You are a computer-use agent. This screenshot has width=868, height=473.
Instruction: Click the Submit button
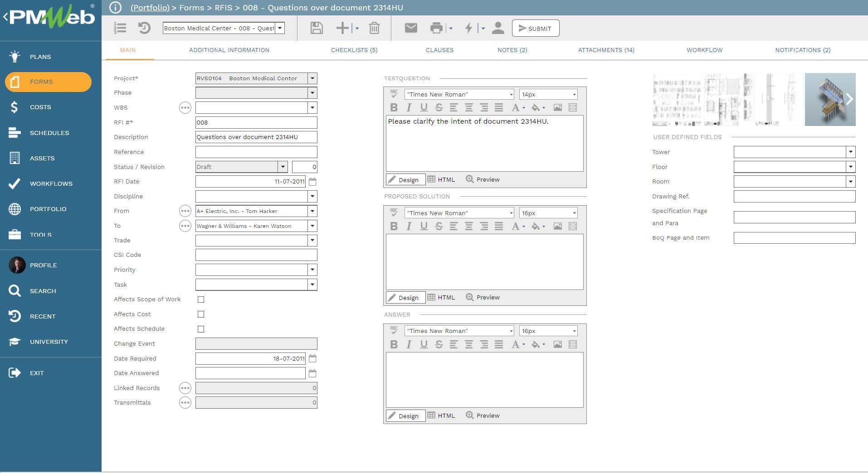pos(536,28)
